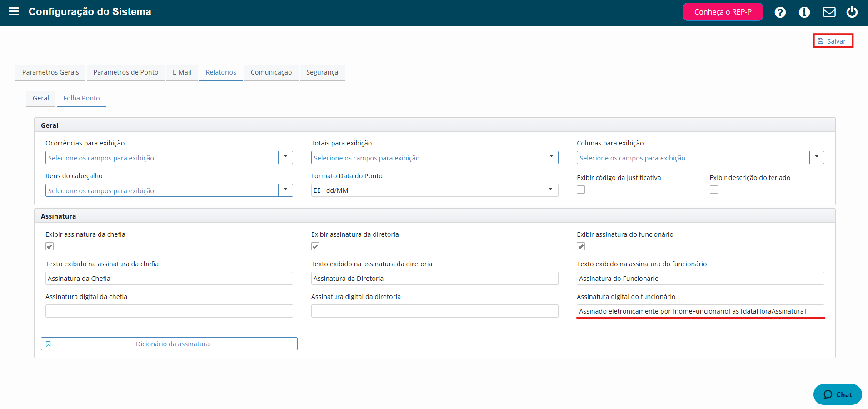Click the Assinatura da Diretoria text field
Viewport: 868px width, 409px height.
434,279
